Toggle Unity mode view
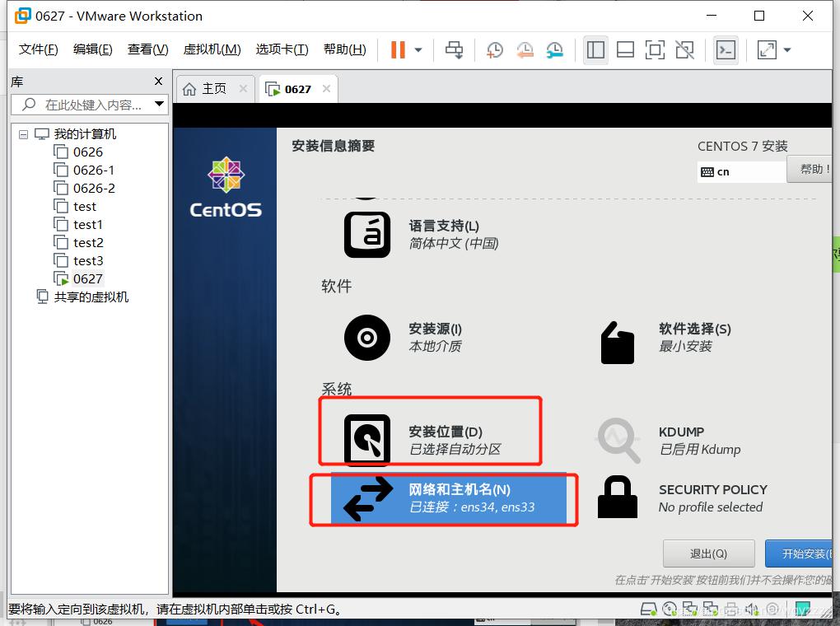 pos(684,49)
